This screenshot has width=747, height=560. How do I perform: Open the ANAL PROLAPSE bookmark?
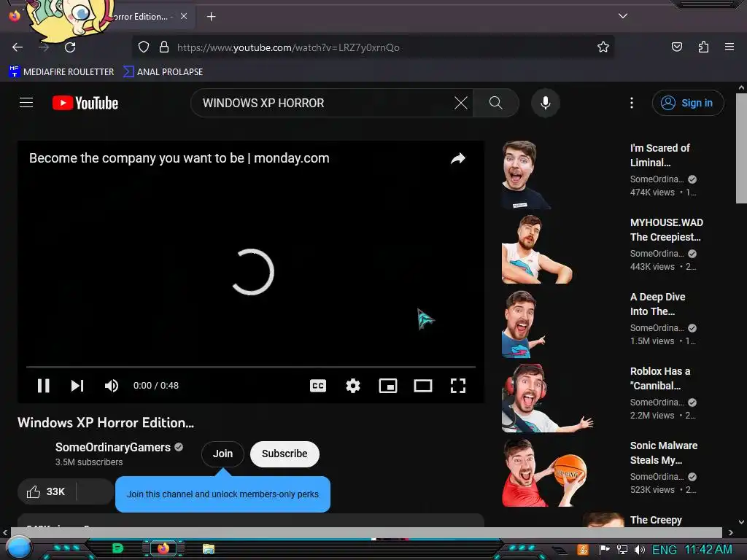(x=163, y=72)
